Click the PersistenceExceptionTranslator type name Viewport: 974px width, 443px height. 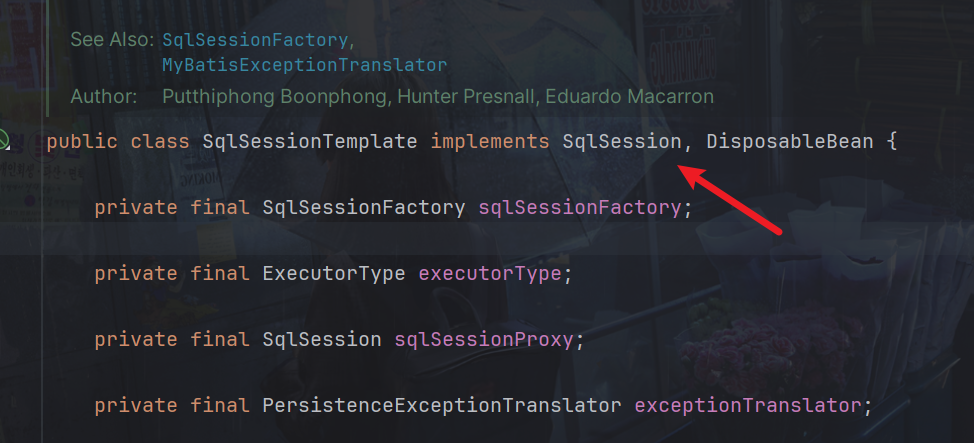[442, 405]
